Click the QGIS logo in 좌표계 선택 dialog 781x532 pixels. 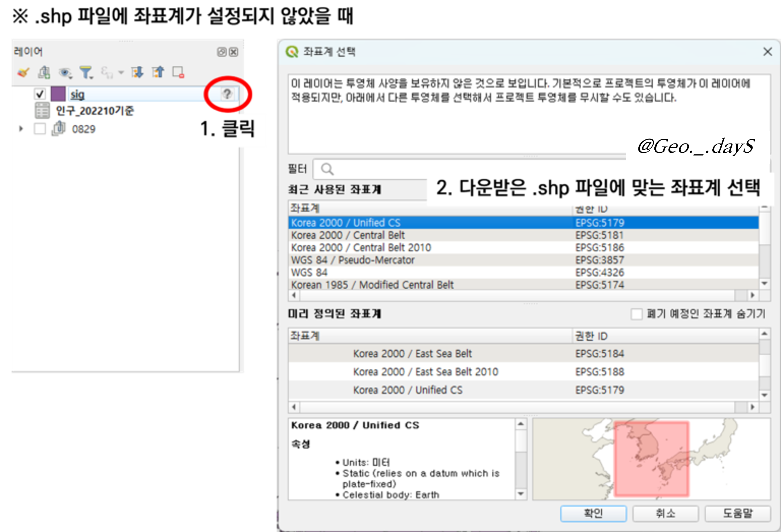[x=292, y=52]
